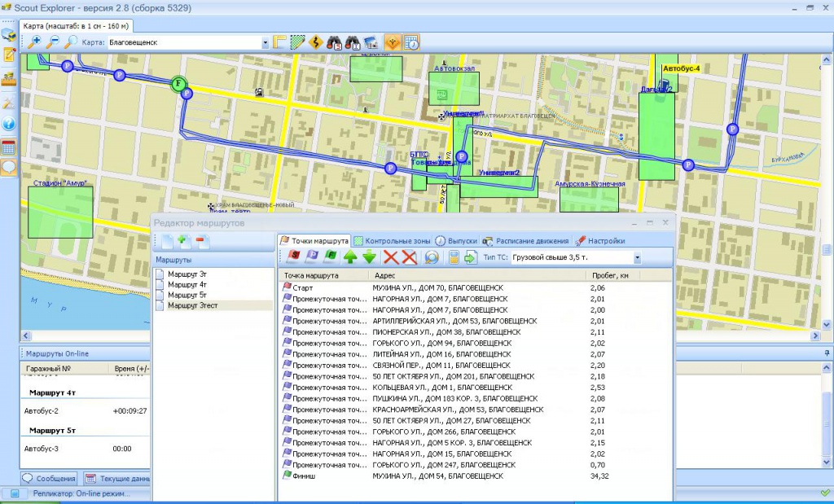
Task: Switch to the Контрольные зоны tab
Action: (x=392, y=241)
